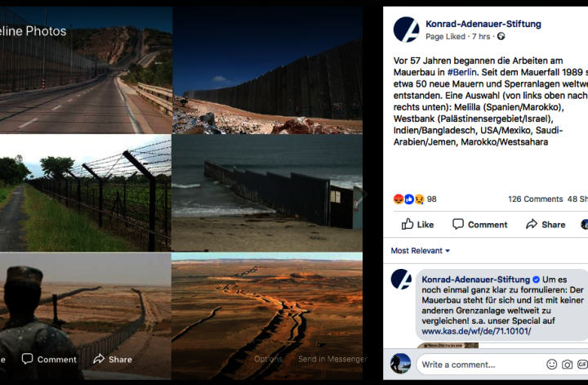Click the globe public privacy icon
This screenshot has height=385, width=588.
point(501,37)
